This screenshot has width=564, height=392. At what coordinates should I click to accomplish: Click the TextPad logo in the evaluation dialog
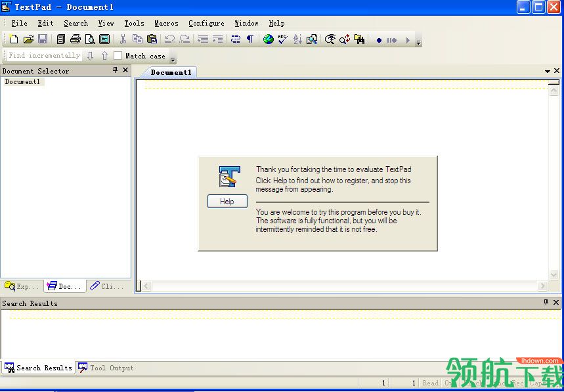pyautogui.click(x=230, y=176)
